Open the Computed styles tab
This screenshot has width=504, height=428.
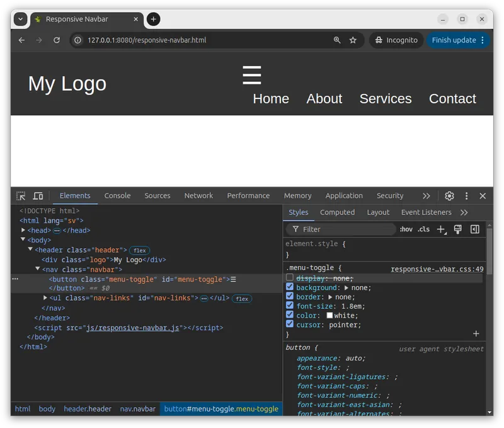[x=337, y=212]
